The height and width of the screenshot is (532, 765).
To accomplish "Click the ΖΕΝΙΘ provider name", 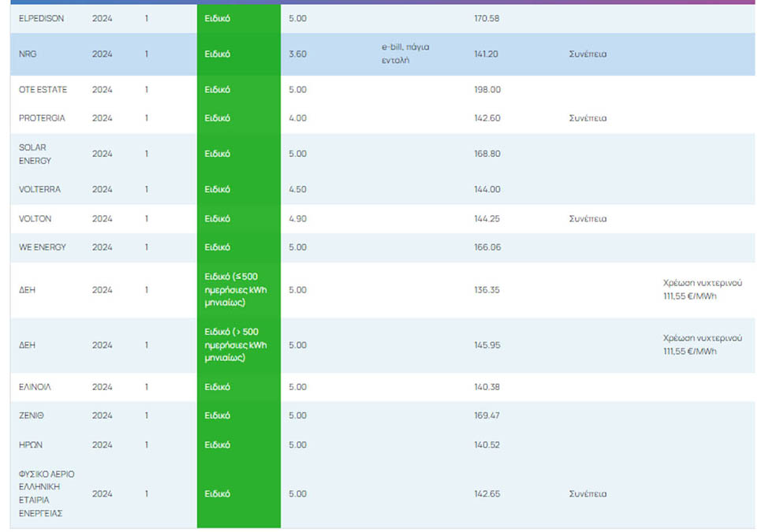I will coord(31,415).
